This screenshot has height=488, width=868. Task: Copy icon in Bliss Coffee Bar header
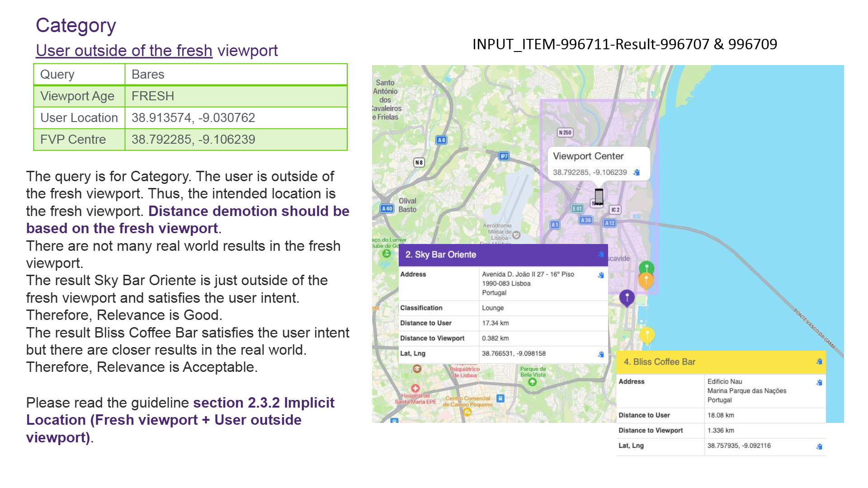point(819,361)
